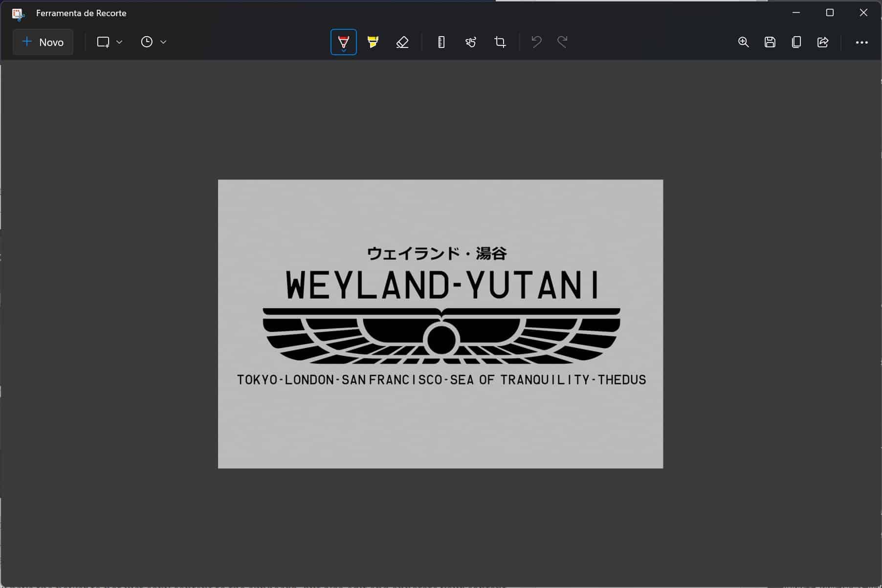
Task: Expand the clock delay timer dropdown
Action: (x=154, y=42)
